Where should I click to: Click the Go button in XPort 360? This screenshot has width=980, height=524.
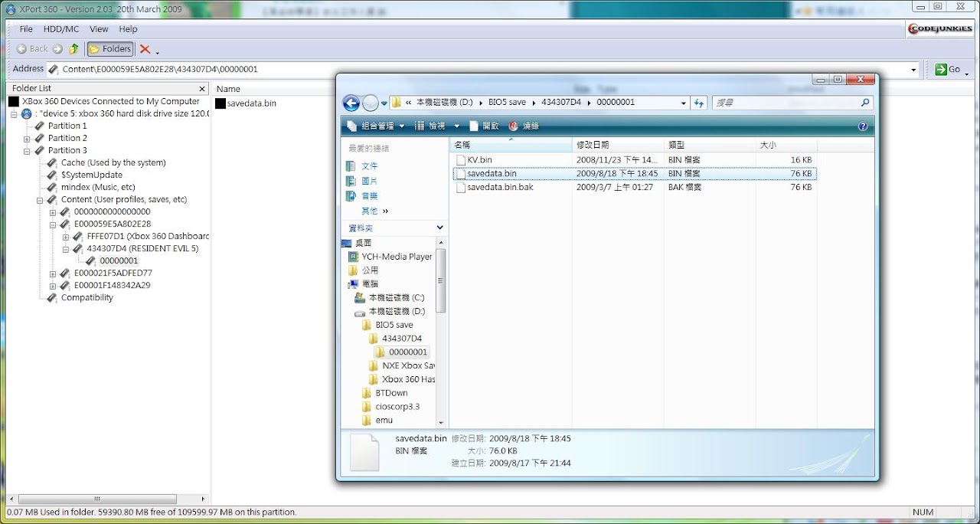click(x=948, y=69)
